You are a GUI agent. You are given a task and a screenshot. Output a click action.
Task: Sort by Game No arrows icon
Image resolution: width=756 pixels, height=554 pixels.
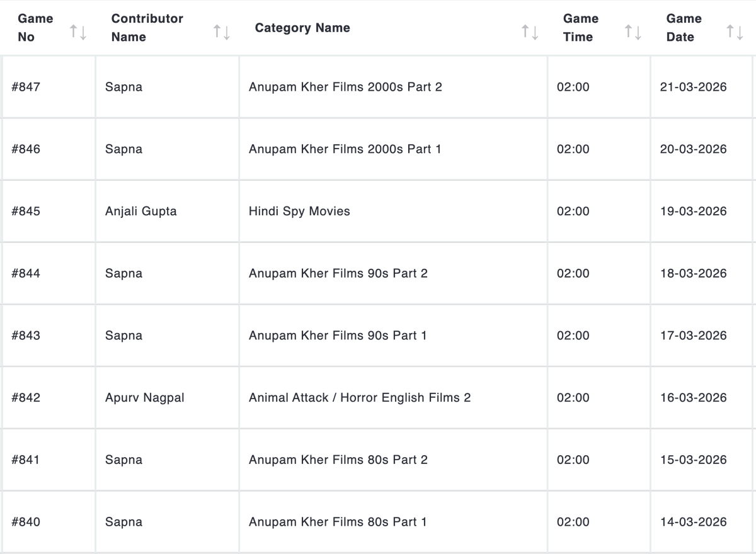click(78, 31)
